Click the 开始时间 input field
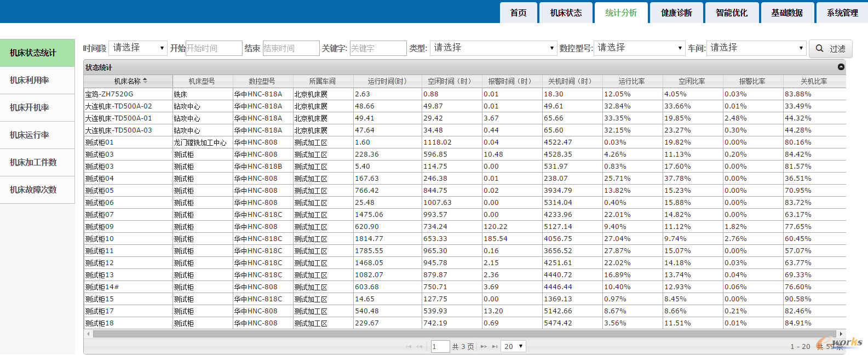The height and width of the screenshot is (355, 868). pos(214,48)
